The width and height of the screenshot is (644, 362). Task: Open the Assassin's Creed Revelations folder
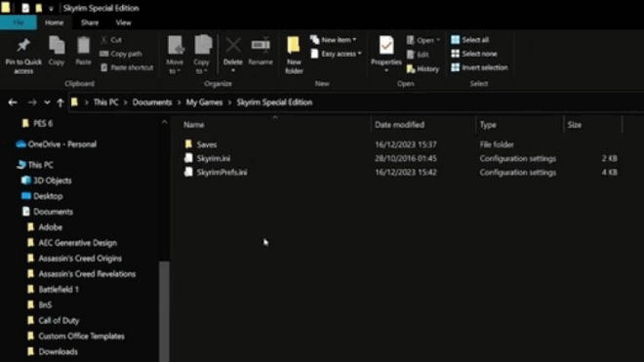[87, 274]
